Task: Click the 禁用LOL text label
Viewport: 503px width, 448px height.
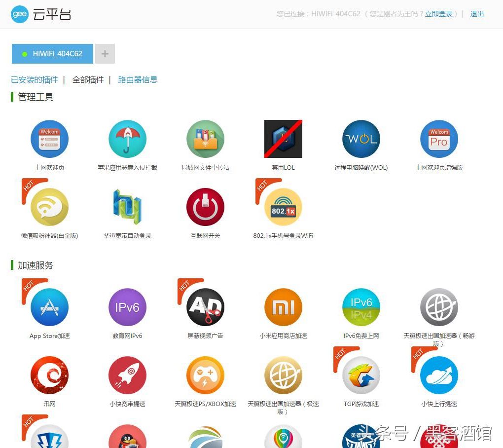Action: pyautogui.click(x=283, y=168)
